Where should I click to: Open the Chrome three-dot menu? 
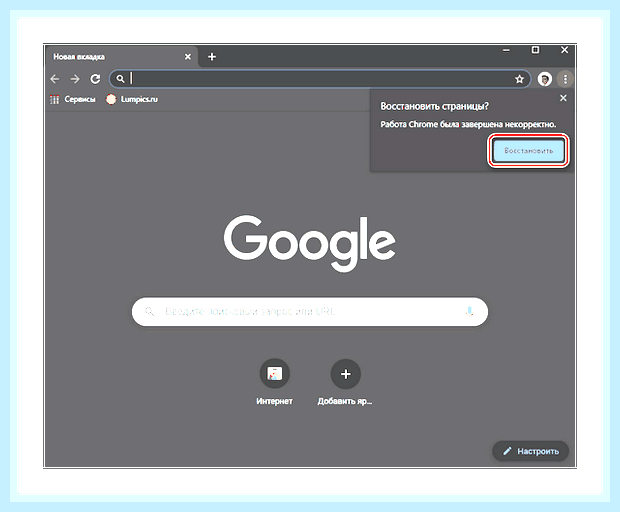point(565,79)
